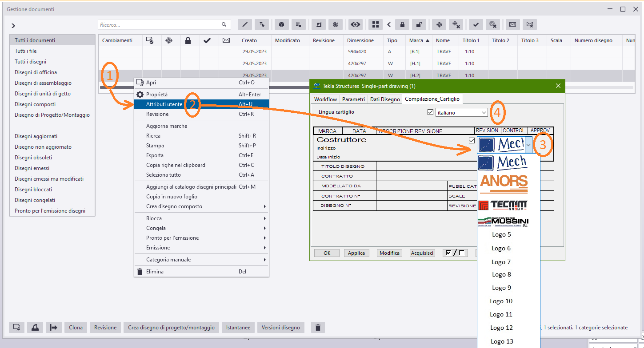Click the Clona button at the bottom
Viewport: 644px width, 348px height.
coord(76,328)
